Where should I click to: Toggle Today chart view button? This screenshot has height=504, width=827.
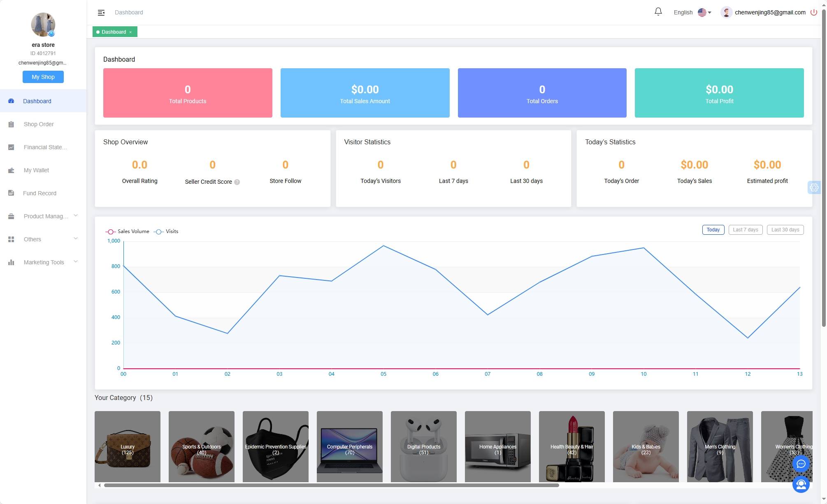click(x=713, y=229)
